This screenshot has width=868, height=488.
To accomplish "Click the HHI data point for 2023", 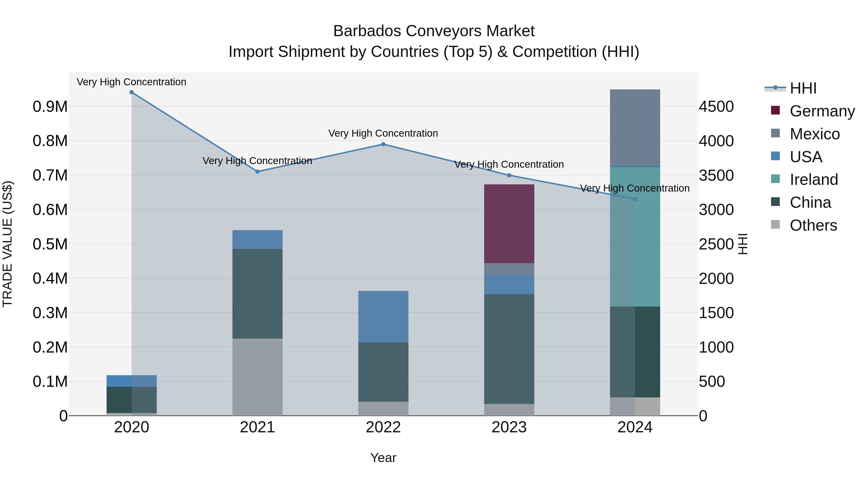I will 509,175.
